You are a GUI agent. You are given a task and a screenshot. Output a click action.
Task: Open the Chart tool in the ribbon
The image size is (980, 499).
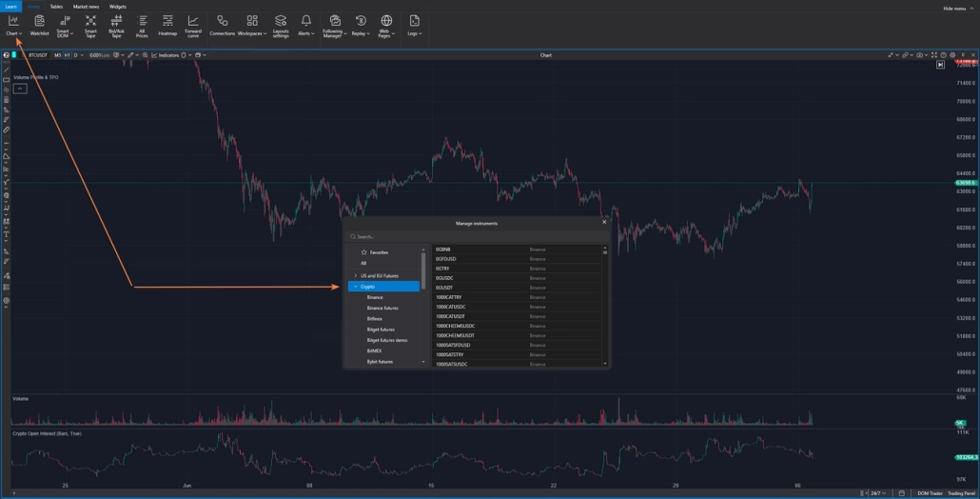coord(13,26)
